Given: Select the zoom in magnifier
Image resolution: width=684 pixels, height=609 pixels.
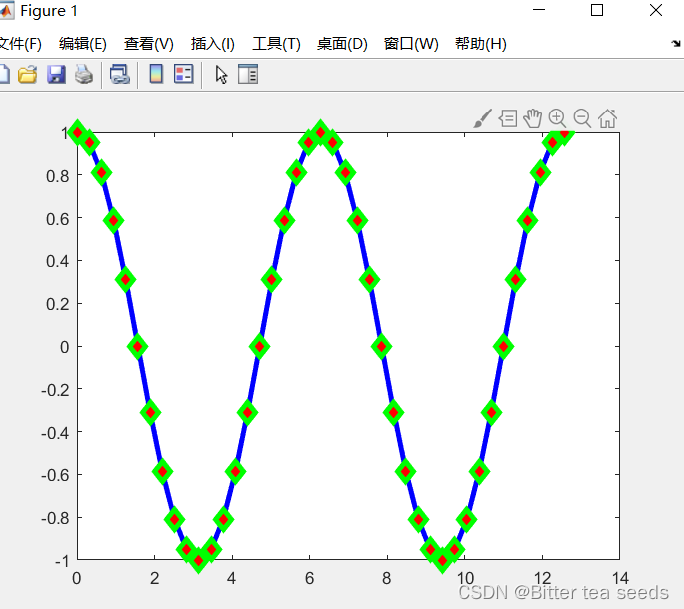Looking at the screenshot, I should click(x=557, y=119).
